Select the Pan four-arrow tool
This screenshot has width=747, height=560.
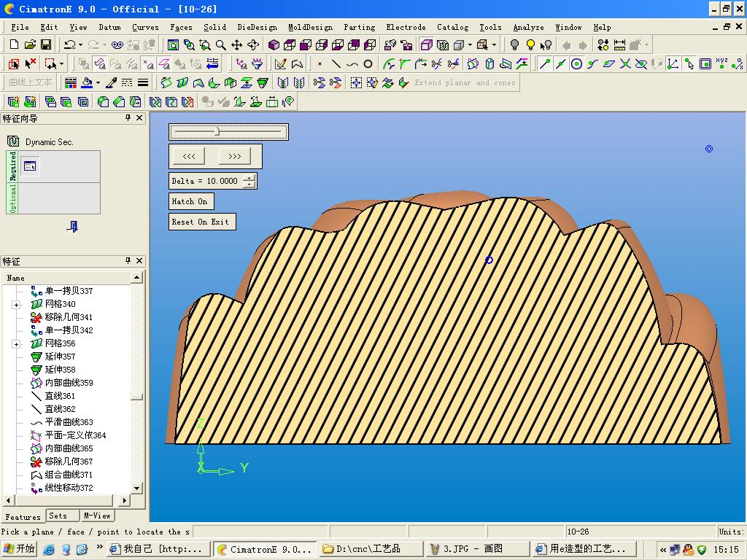(237, 44)
